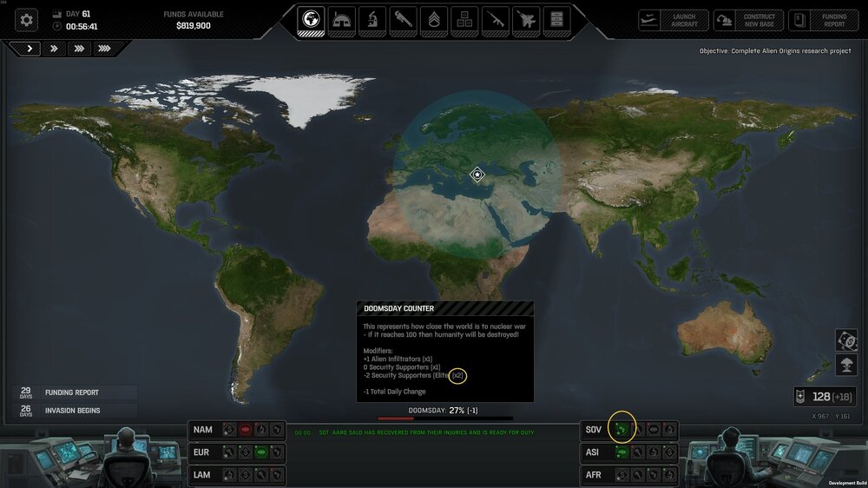
Task: Click the blue radar coverage circle
Action: point(477,175)
